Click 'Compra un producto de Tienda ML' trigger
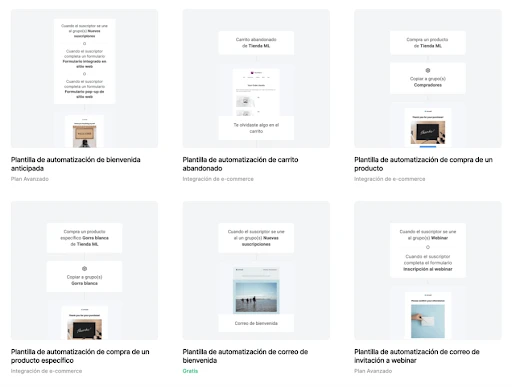 pyautogui.click(x=428, y=43)
